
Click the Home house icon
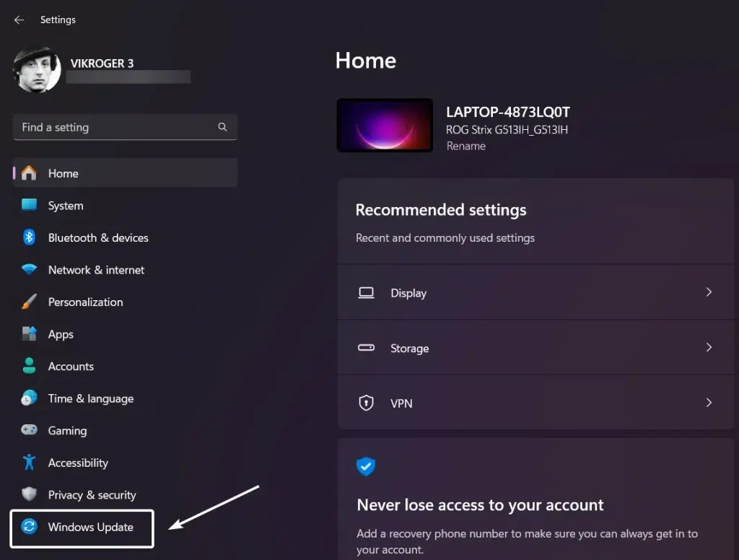(29, 173)
